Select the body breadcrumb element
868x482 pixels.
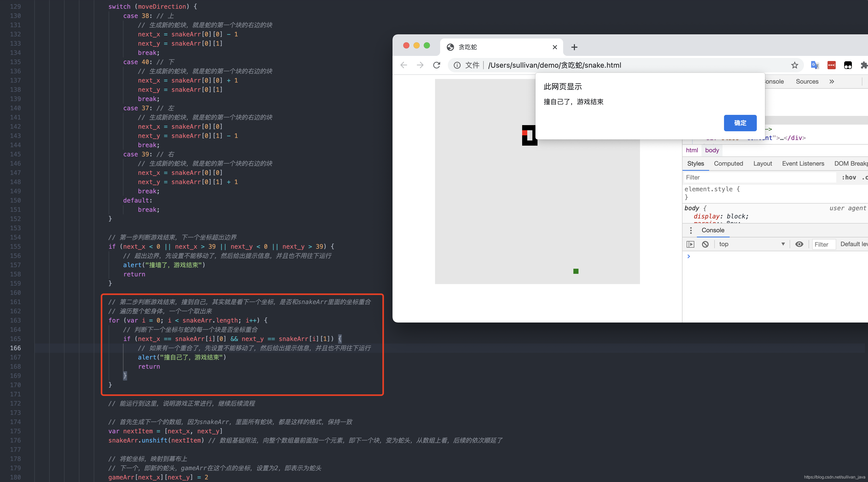click(x=712, y=150)
